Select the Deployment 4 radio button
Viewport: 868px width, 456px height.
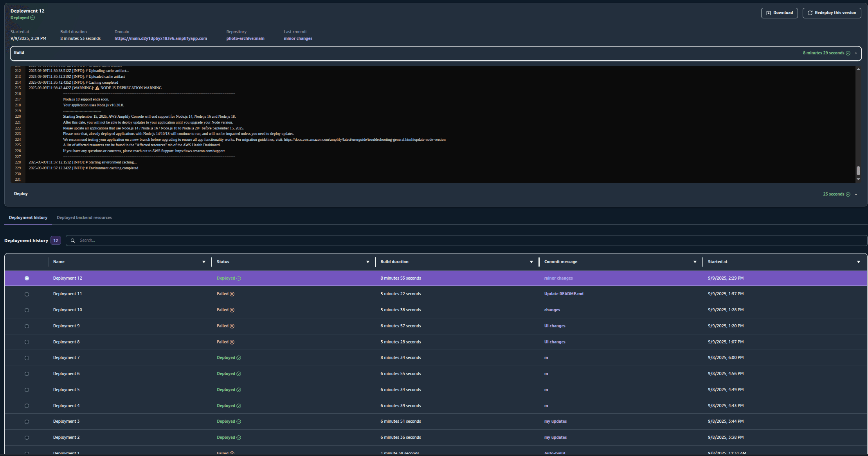pos(27,406)
